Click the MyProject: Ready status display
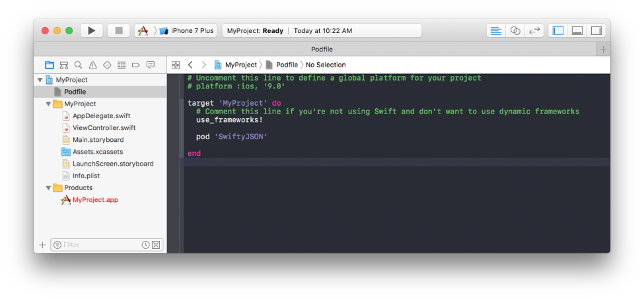The width and height of the screenshot is (644, 301). pos(322,31)
